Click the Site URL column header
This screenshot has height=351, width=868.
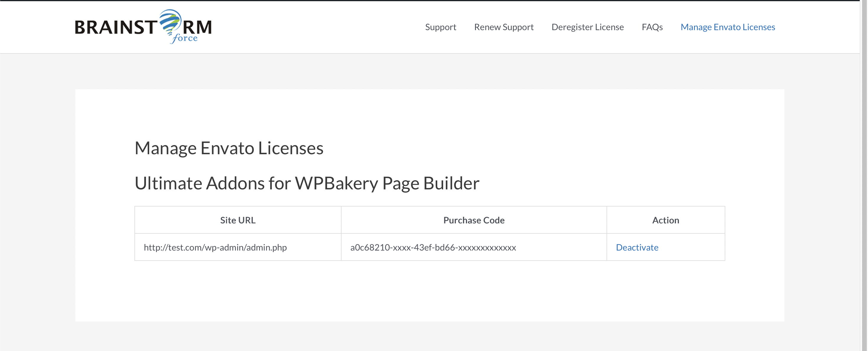(238, 220)
